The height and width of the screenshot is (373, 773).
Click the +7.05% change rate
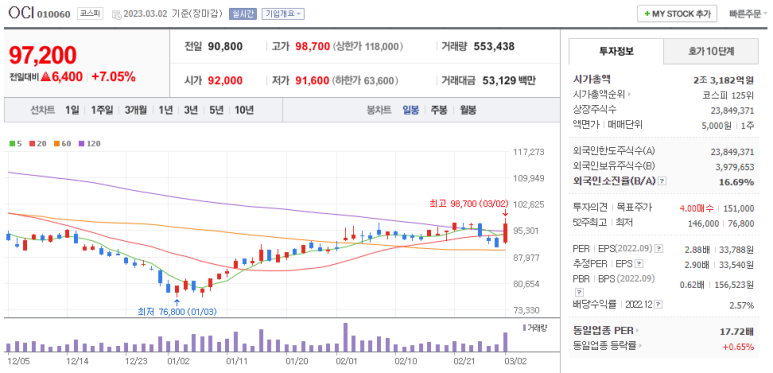tap(113, 77)
